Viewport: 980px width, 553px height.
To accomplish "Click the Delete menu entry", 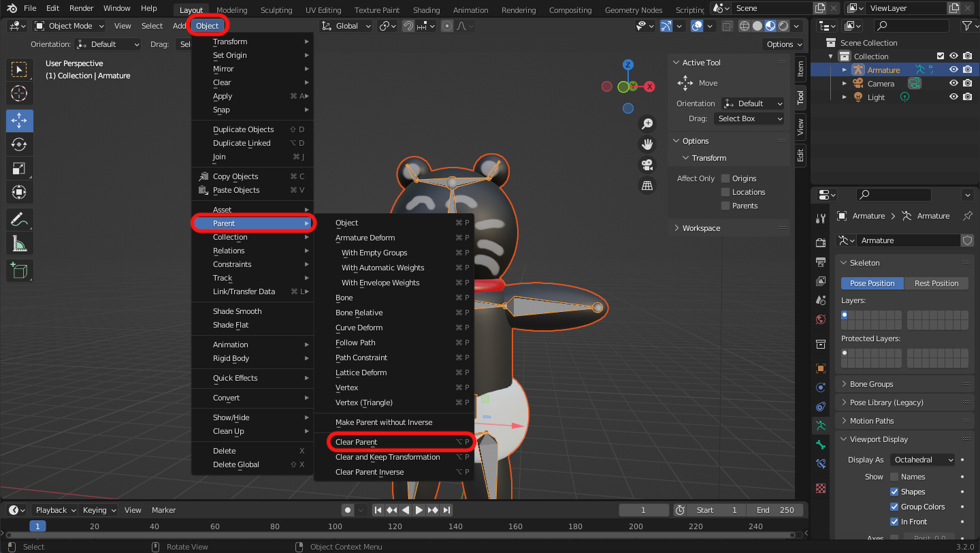I will (x=252, y=451).
